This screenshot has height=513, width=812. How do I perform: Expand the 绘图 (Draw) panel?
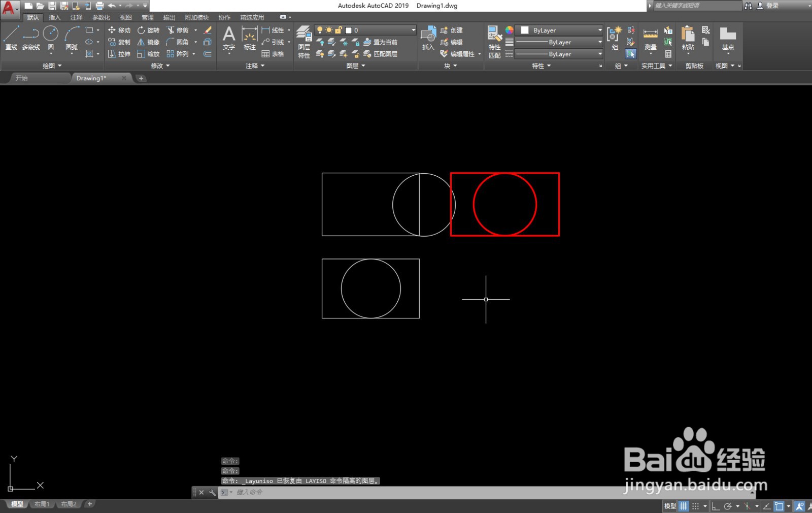52,66
